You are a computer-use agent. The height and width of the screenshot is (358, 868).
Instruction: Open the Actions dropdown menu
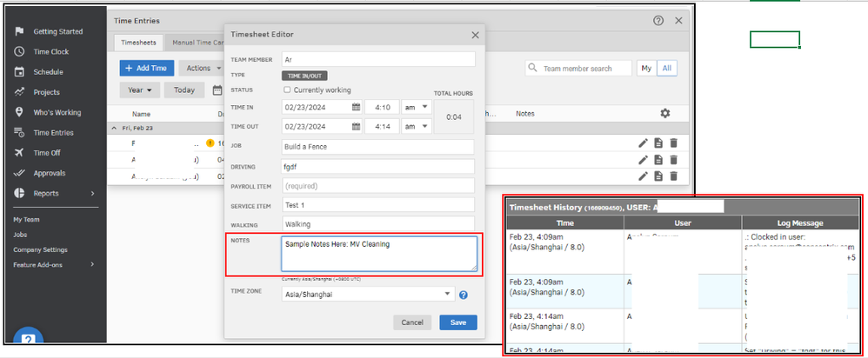pos(204,68)
